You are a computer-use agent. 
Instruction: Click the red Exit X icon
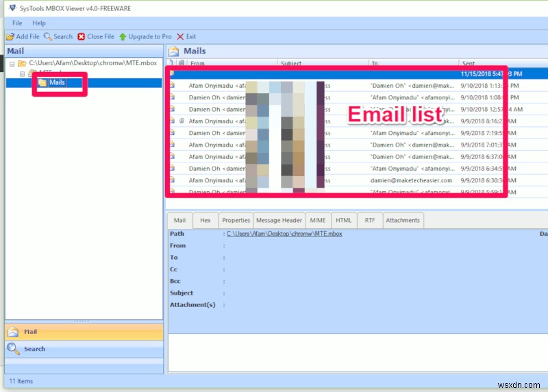pyautogui.click(x=180, y=37)
